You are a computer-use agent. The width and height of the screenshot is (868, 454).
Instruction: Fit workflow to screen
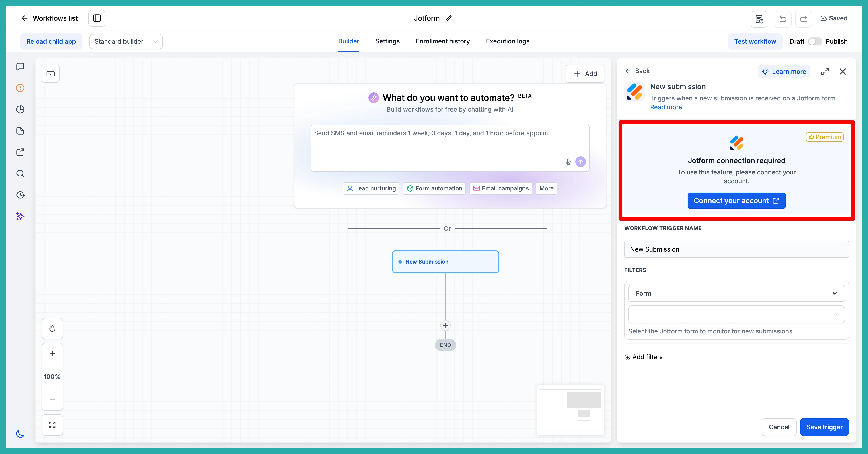(52, 425)
